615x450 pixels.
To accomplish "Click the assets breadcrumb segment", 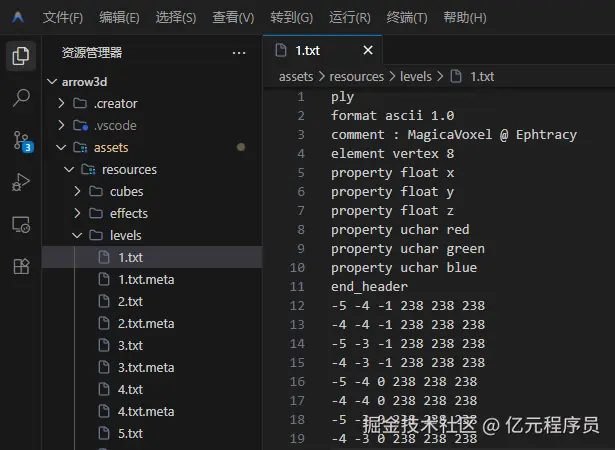I will pos(296,77).
